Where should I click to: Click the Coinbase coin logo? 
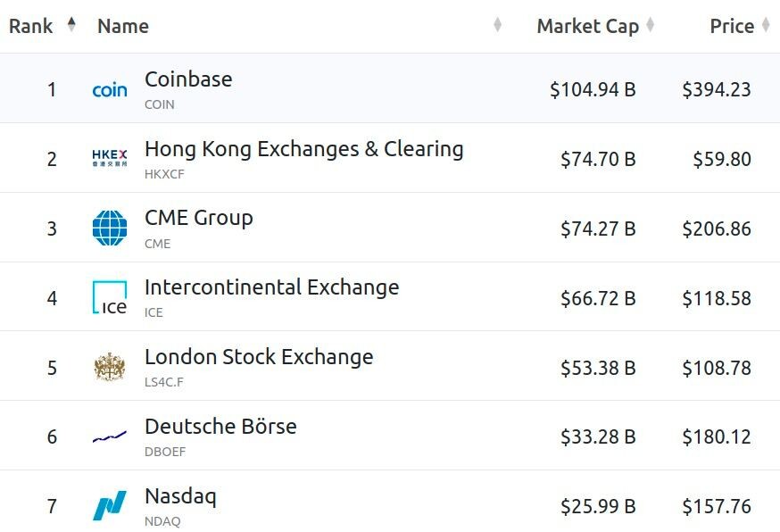pyautogui.click(x=110, y=90)
